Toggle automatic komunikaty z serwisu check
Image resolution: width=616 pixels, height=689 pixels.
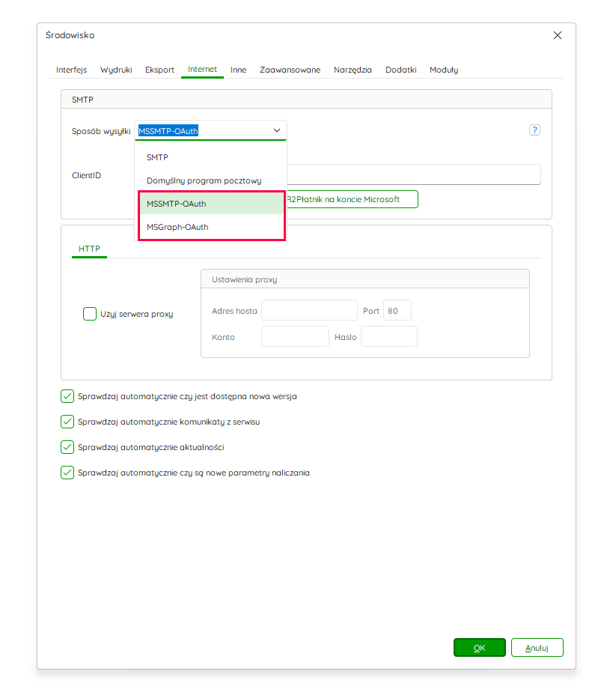[x=67, y=422]
